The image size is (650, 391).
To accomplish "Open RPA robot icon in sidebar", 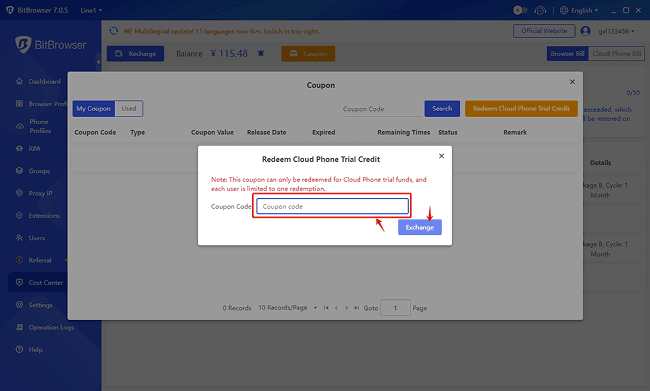I will pyautogui.click(x=19, y=148).
